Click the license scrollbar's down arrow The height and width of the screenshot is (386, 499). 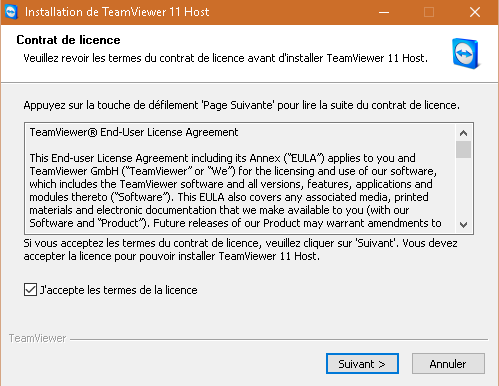463,225
